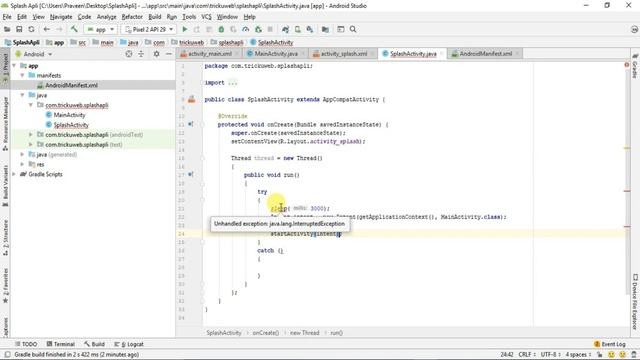Expand the Gradle Scripts node
640x360 pixels.
14,174
